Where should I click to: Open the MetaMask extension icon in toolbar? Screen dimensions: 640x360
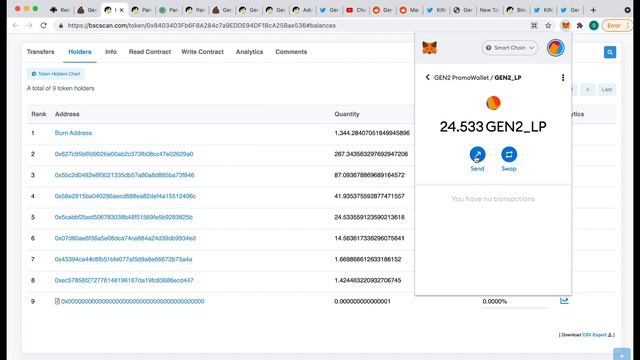pos(565,25)
